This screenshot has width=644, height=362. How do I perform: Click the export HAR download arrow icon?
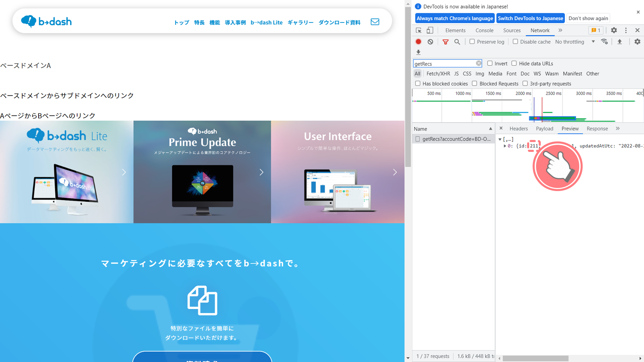418,52
